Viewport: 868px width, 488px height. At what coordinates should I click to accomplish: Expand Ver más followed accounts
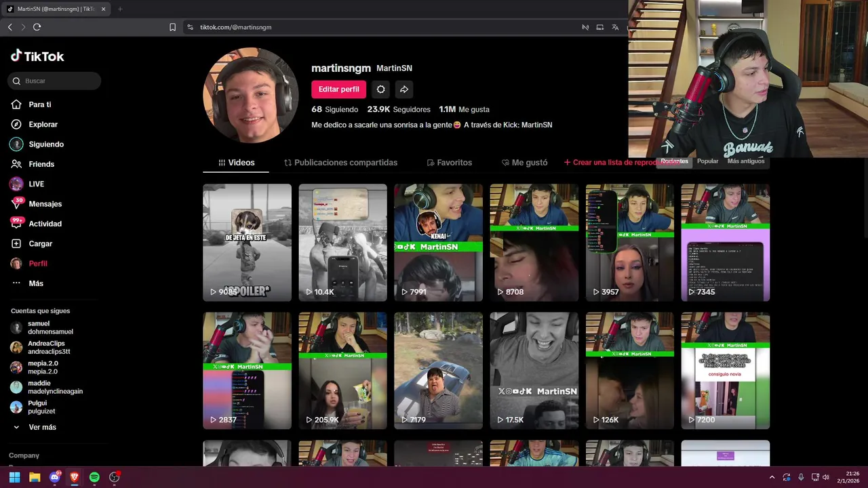(35, 427)
